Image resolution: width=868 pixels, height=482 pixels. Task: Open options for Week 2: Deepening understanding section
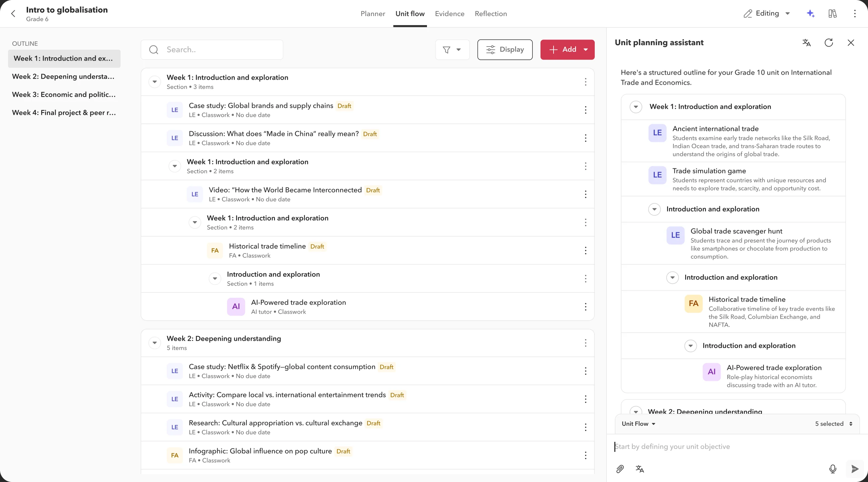coord(586,343)
